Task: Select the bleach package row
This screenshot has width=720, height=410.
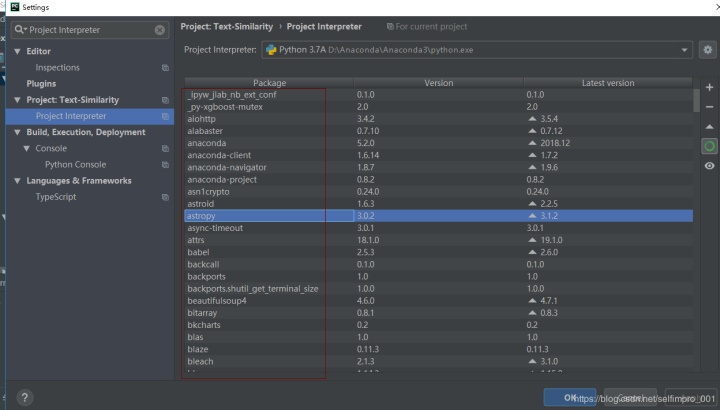Action: (439, 361)
